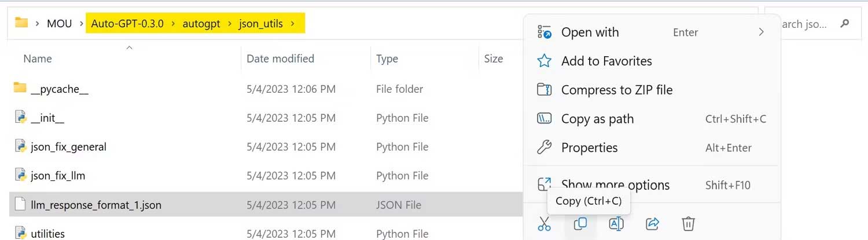This screenshot has width=868, height=240.
Task: Choose Copy as path
Action: click(597, 119)
